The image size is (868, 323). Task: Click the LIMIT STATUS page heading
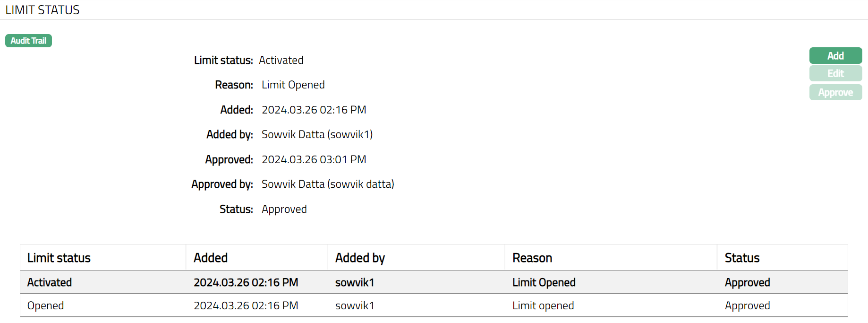[x=43, y=10]
